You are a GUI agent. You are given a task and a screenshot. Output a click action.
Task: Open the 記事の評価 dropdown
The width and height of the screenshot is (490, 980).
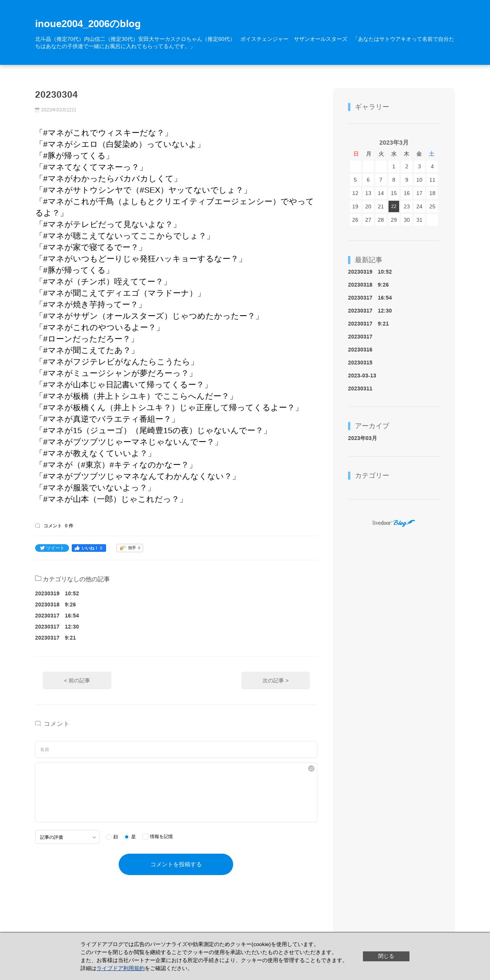pyautogui.click(x=68, y=837)
